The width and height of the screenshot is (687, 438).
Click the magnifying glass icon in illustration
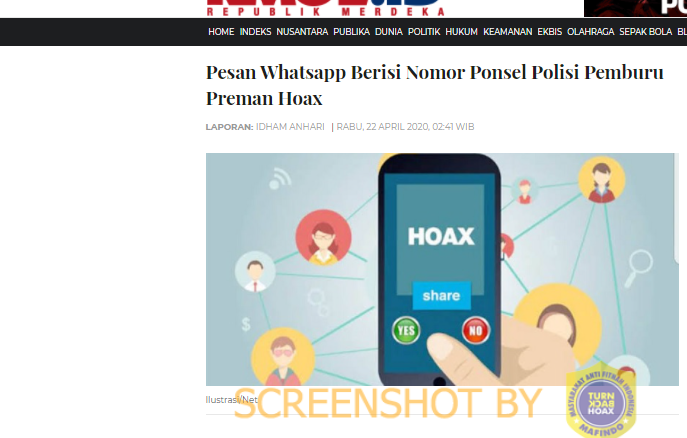[639, 268]
